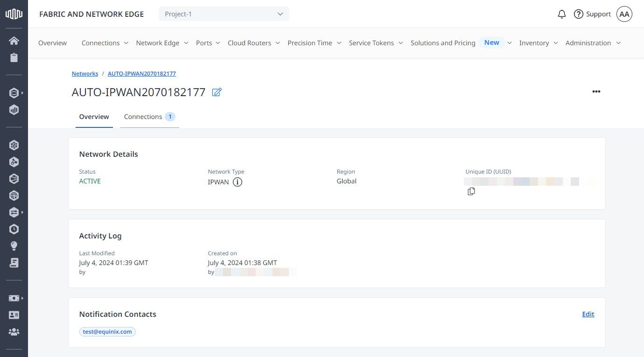Image resolution: width=644 pixels, height=357 pixels.
Task: Click the ACTIVE status value
Action: pyautogui.click(x=90, y=181)
